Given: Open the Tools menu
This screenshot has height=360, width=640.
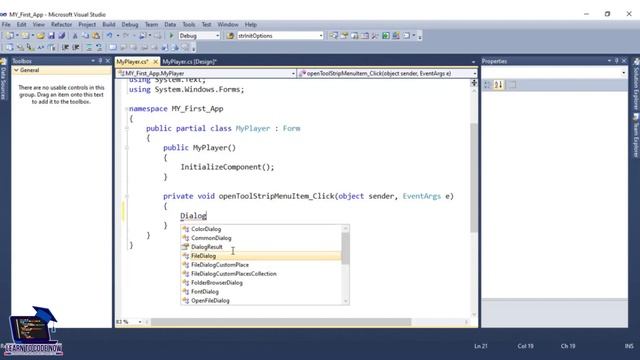Looking at the screenshot, I should 189,24.
